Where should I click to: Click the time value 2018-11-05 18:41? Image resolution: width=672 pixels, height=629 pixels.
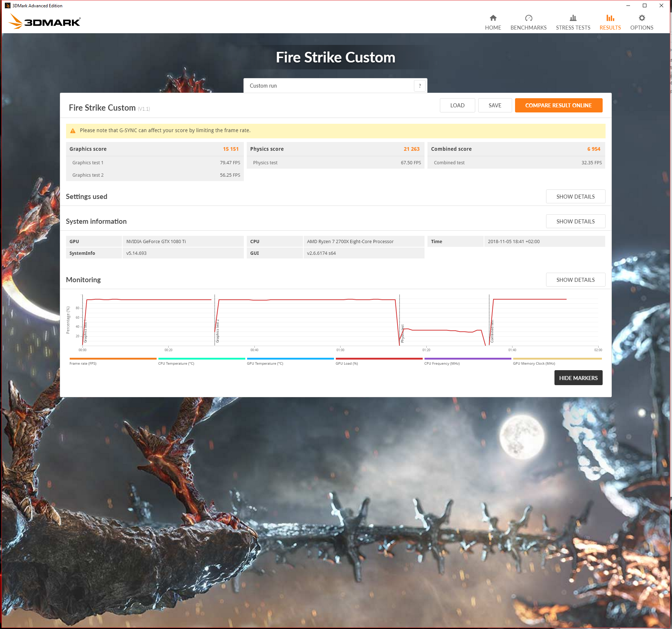tap(544, 241)
